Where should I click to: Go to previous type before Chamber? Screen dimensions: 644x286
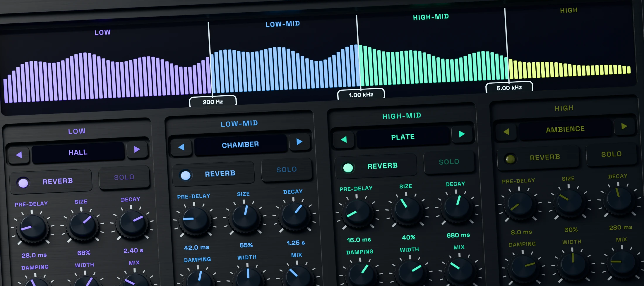coord(181,147)
